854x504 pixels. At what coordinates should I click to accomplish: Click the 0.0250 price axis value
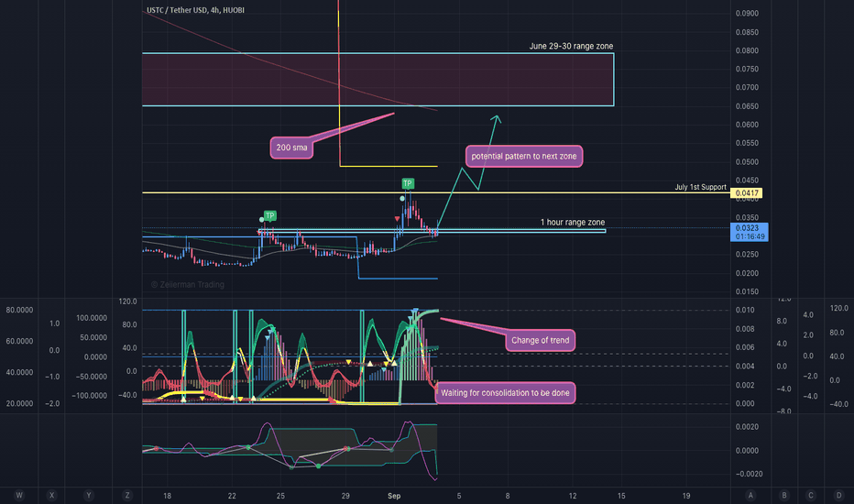(747, 255)
